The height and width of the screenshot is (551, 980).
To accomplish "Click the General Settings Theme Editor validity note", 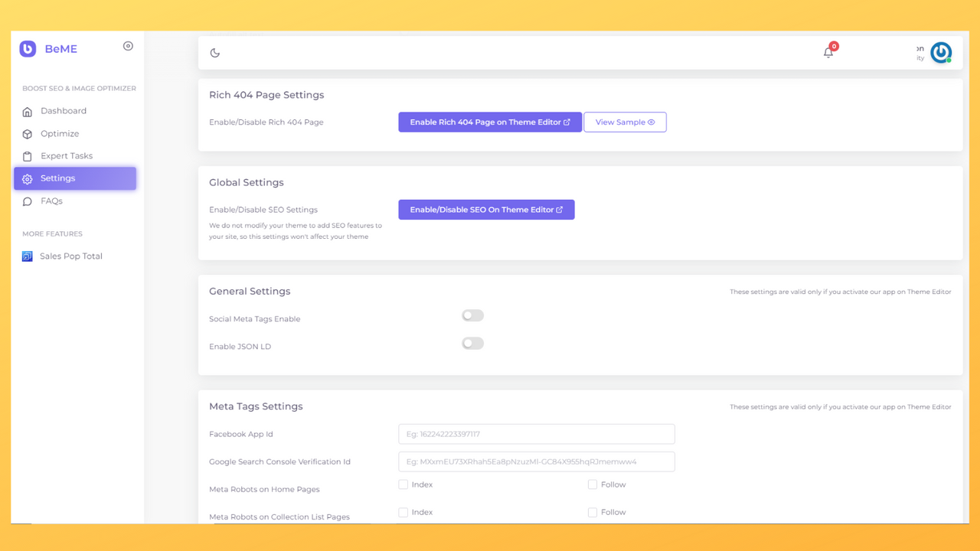I will click(841, 292).
